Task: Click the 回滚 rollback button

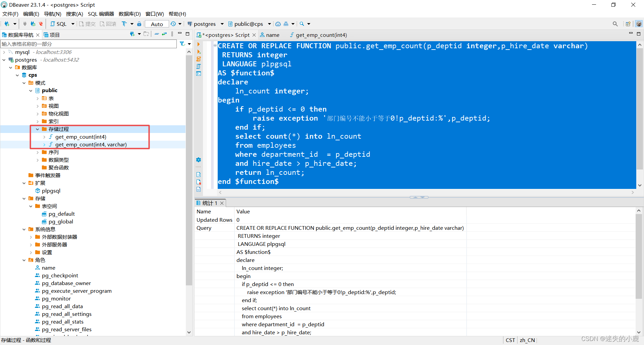Action: [x=108, y=24]
